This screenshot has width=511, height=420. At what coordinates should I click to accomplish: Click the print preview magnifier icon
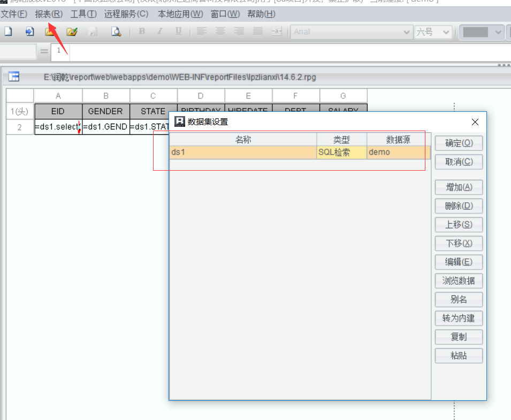pos(116,32)
